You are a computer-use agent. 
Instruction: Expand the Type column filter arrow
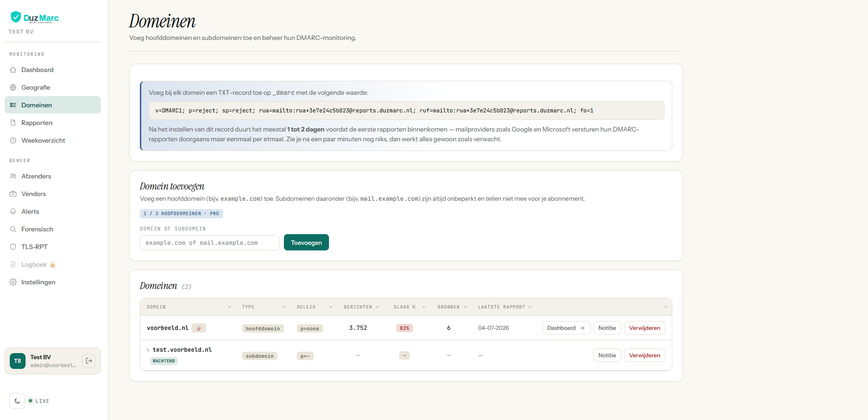(284, 307)
